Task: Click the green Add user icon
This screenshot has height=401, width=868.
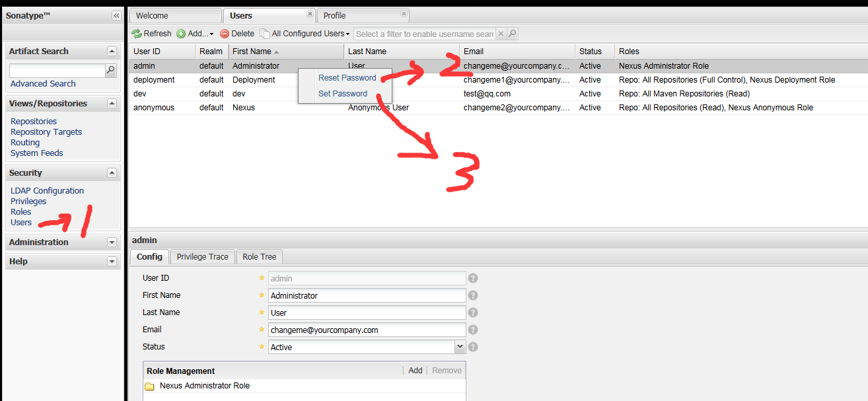Action: click(x=181, y=34)
